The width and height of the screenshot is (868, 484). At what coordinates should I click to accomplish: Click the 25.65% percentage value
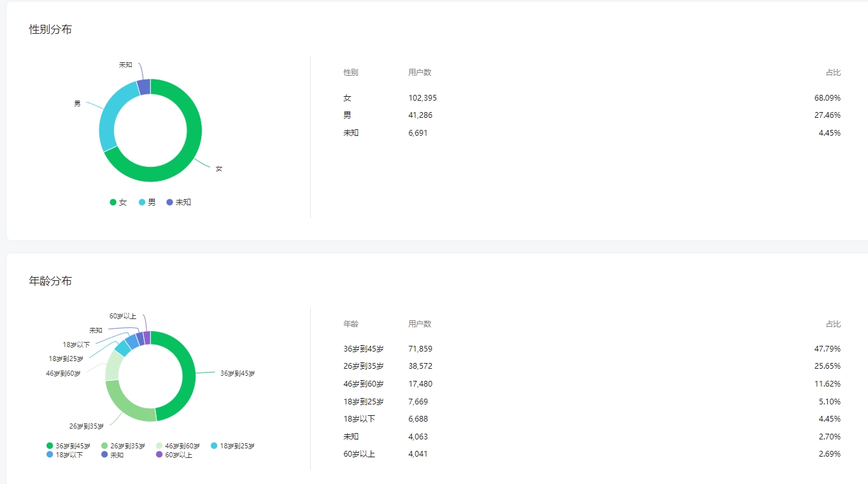(x=827, y=366)
